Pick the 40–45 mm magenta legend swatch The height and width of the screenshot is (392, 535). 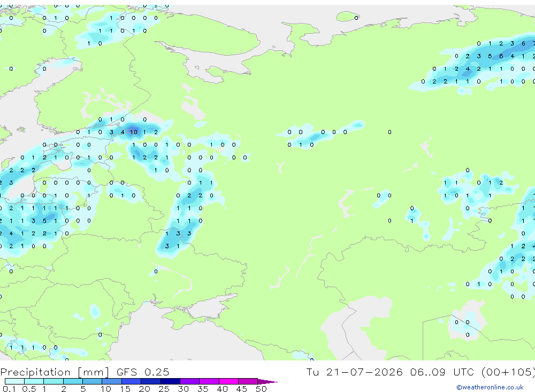228,381
